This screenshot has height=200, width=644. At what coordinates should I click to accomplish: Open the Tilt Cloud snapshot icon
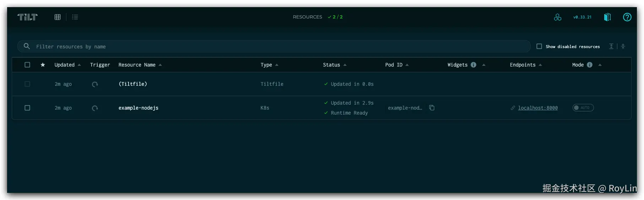pos(558,17)
